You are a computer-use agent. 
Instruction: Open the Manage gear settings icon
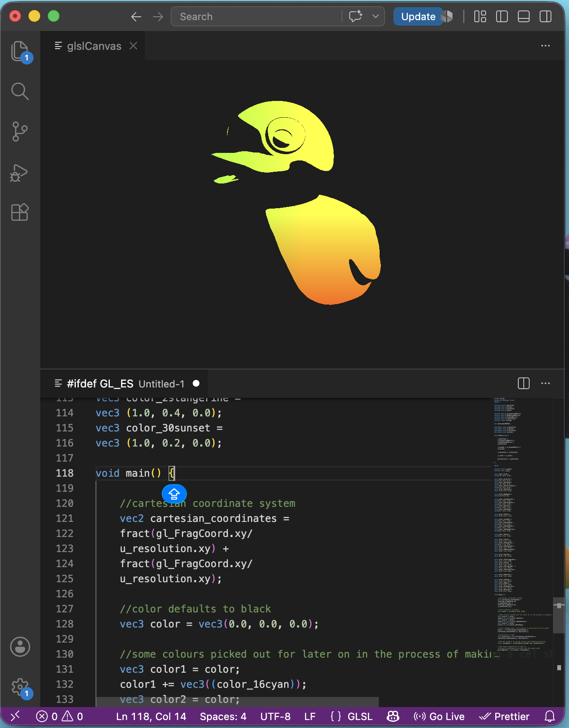tap(20, 687)
